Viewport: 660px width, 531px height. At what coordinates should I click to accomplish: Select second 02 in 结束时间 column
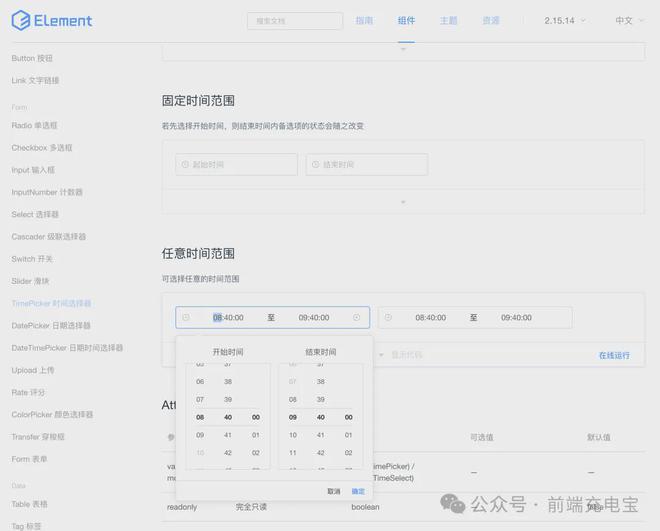coord(348,453)
